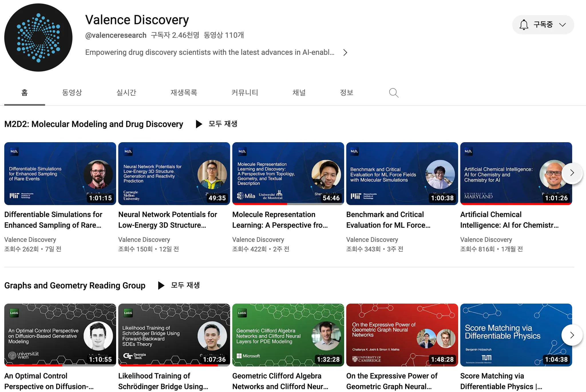Advance Graphs and Geometry carousel right arrow
Viewport: 586px width, 392px height.
pyautogui.click(x=572, y=335)
